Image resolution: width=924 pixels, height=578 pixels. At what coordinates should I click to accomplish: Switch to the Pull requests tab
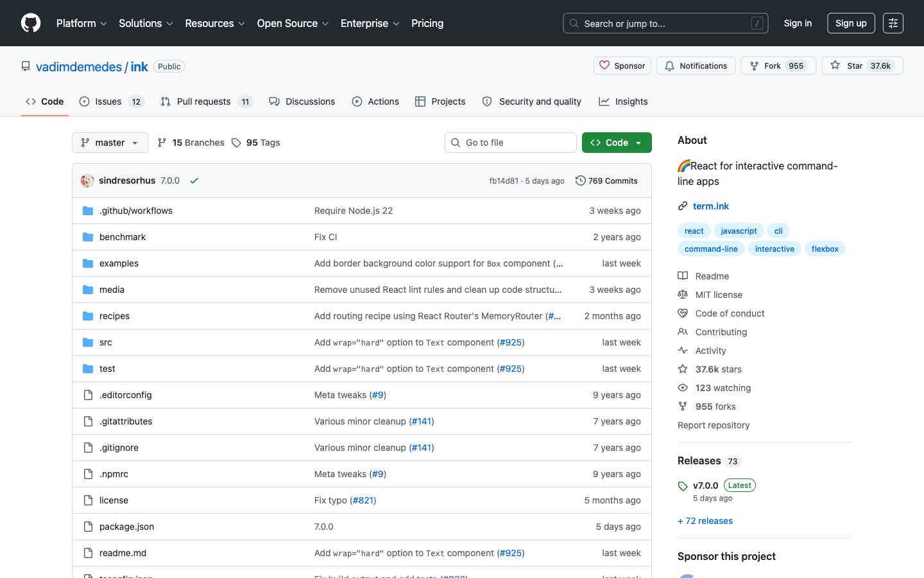pyautogui.click(x=207, y=101)
